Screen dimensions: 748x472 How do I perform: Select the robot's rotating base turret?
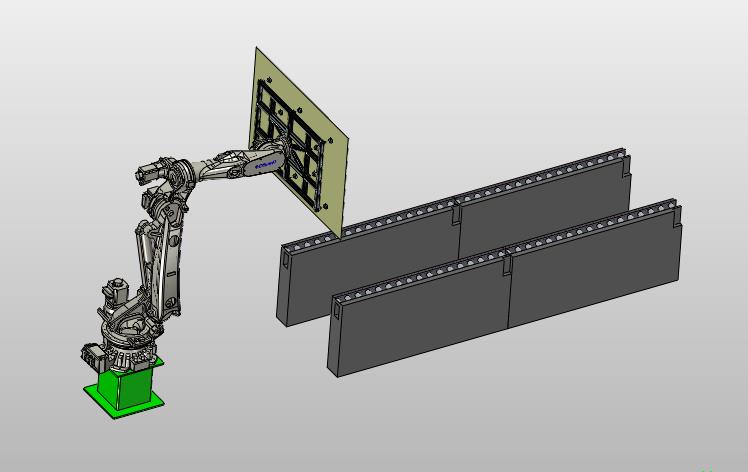click(128, 339)
